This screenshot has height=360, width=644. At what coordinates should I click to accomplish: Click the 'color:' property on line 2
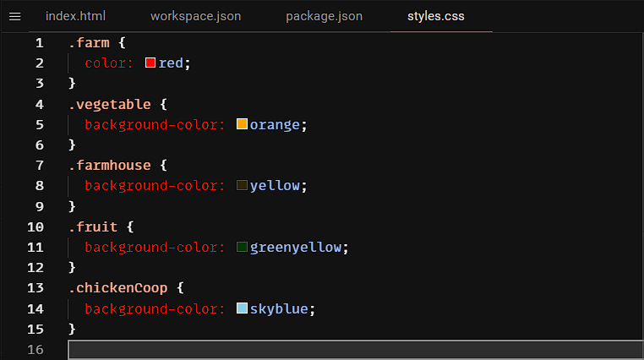[x=109, y=63]
